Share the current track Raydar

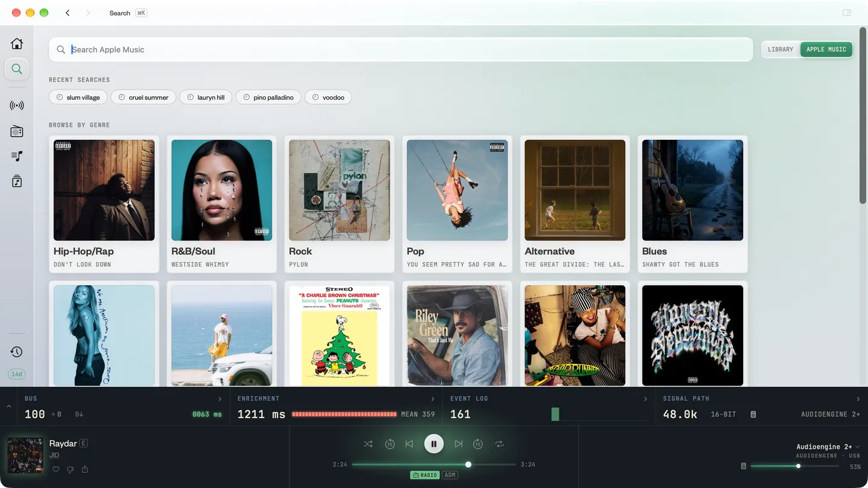[x=85, y=469]
